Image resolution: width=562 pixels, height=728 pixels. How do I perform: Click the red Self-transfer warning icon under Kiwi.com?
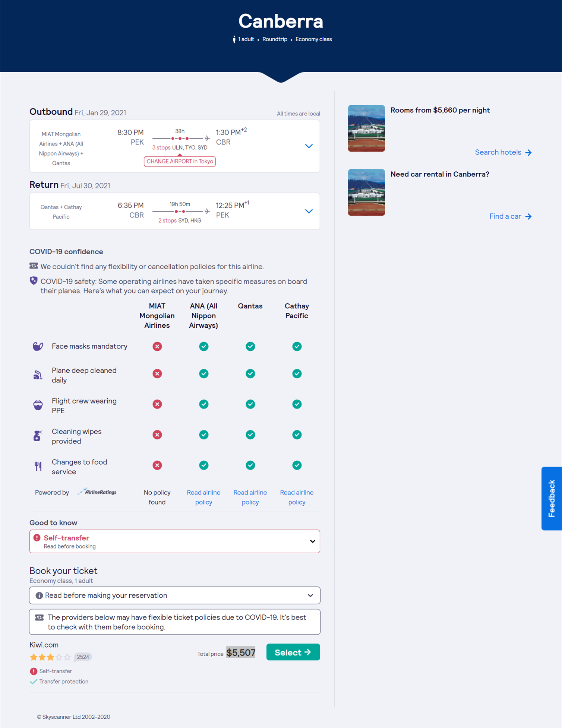point(34,671)
